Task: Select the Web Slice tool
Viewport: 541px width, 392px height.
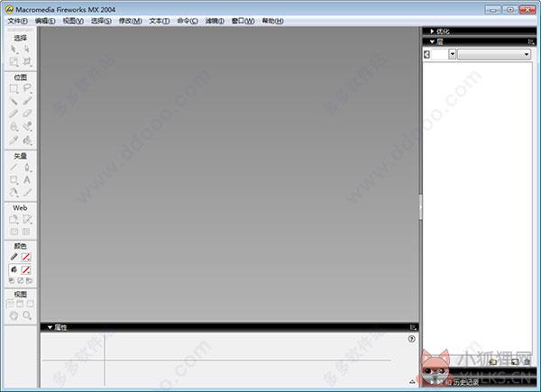Action: pos(27,220)
